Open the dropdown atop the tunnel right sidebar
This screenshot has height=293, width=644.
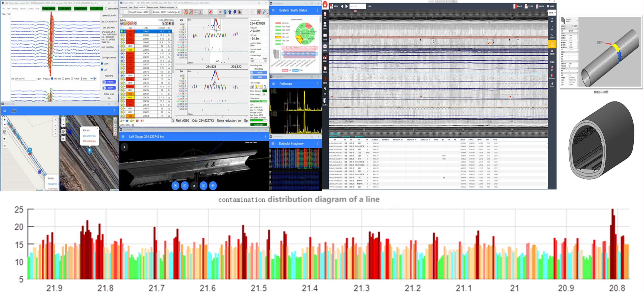552,13
